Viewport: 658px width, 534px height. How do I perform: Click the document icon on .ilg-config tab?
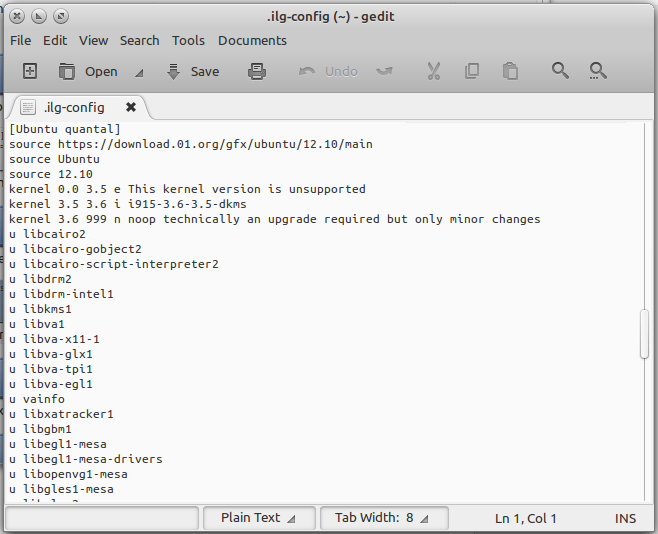28,107
